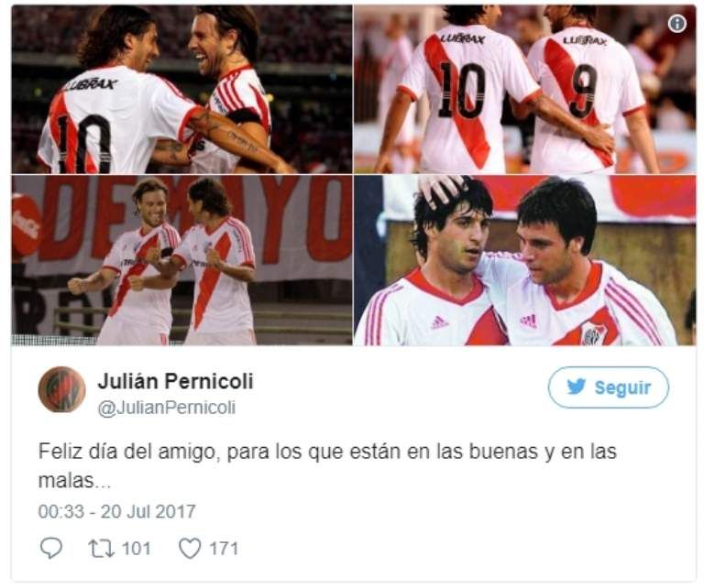Open the photo of two players hugging at night

181,89
